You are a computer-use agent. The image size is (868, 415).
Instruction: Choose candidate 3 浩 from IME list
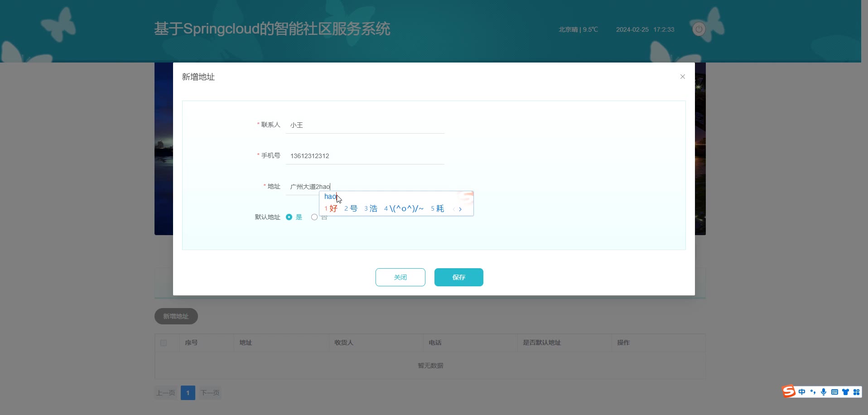pyautogui.click(x=371, y=208)
